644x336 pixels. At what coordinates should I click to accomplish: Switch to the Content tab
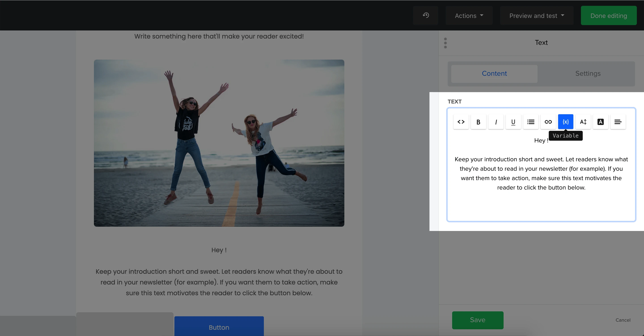click(494, 74)
